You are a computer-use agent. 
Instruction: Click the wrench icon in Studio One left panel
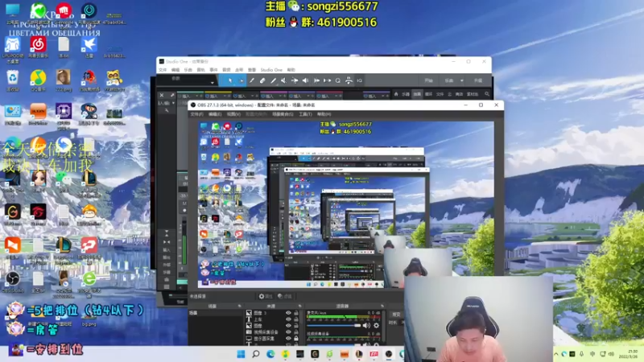(x=167, y=110)
